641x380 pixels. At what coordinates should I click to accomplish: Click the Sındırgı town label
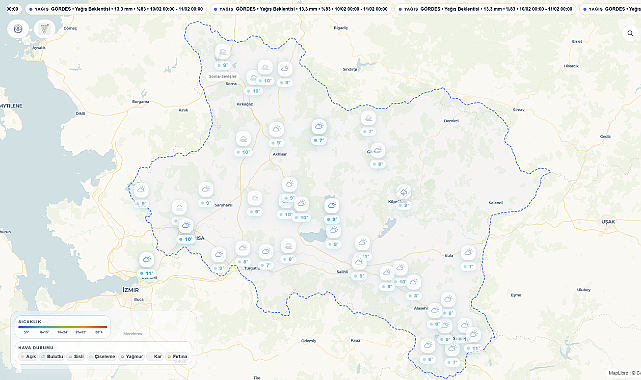tap(350, 69)
